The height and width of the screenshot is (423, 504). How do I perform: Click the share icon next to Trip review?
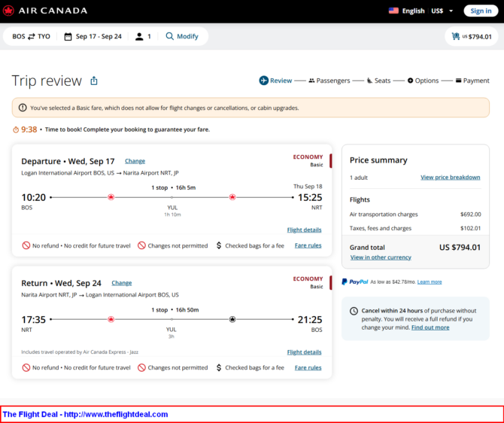coord(94,81)
